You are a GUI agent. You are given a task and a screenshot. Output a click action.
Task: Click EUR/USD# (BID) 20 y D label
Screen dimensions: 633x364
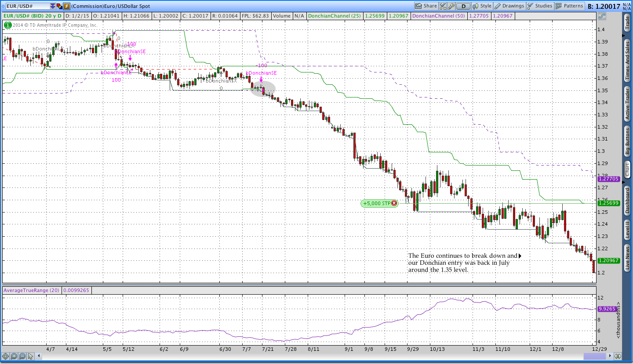pos(33,16)
